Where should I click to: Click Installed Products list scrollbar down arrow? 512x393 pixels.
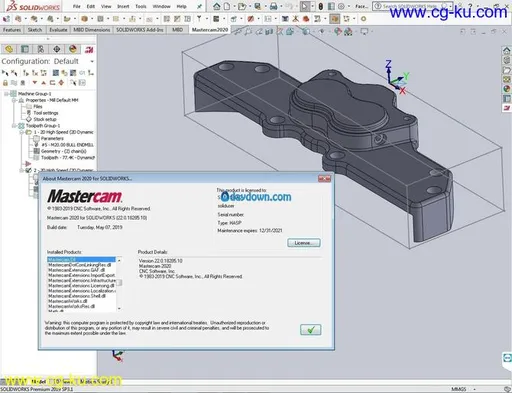click(119, 309)
